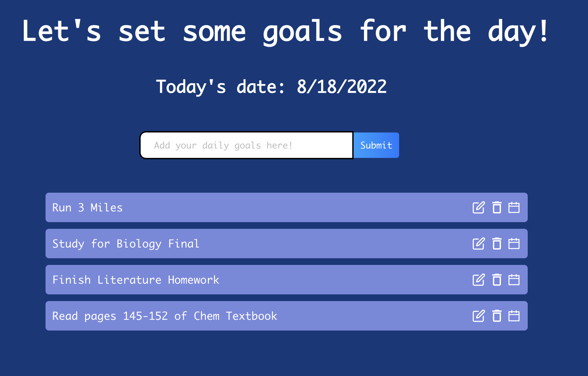Schedule Finish Literature Homework with calendar icon
Viewport: 588px width, 376px height.
pos(514,280)
